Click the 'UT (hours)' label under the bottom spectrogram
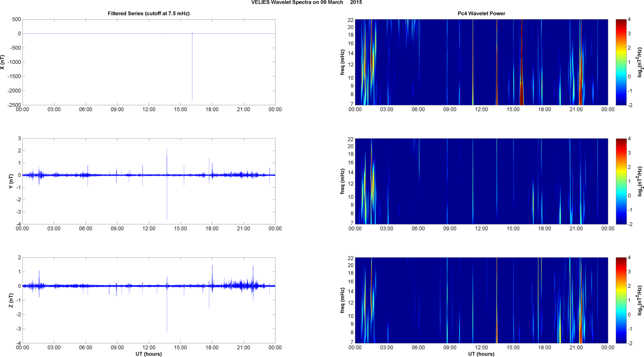Screen dimensions: 644x357 481,354
